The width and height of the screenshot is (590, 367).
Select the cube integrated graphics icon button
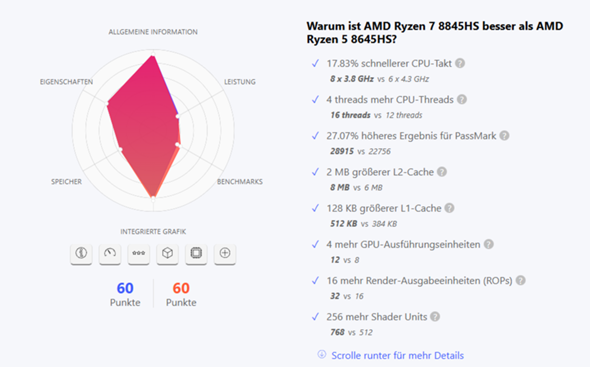(167, 253)
